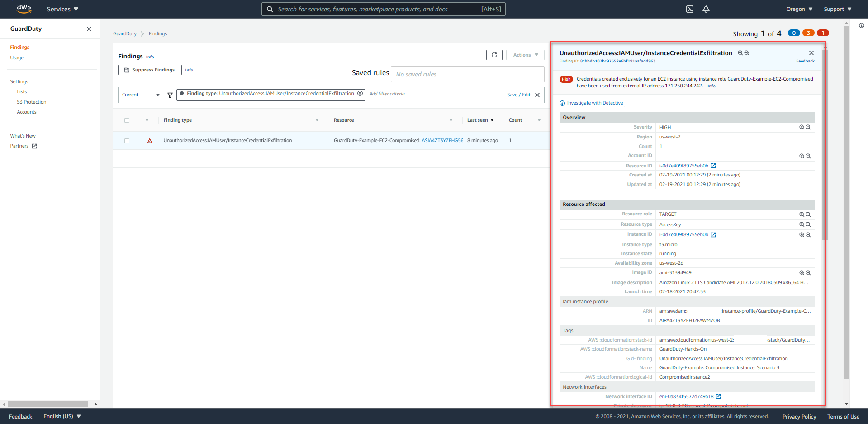The width and height of the screenshot is (868, 424).
Task: Clear all filter criteria
Action: 537,95
